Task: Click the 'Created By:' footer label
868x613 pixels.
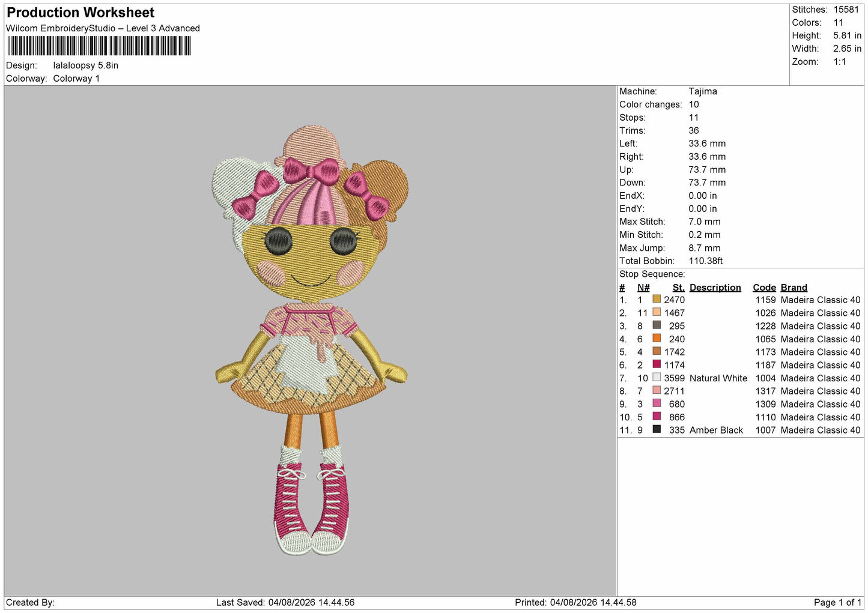Action: pos(30,602)
